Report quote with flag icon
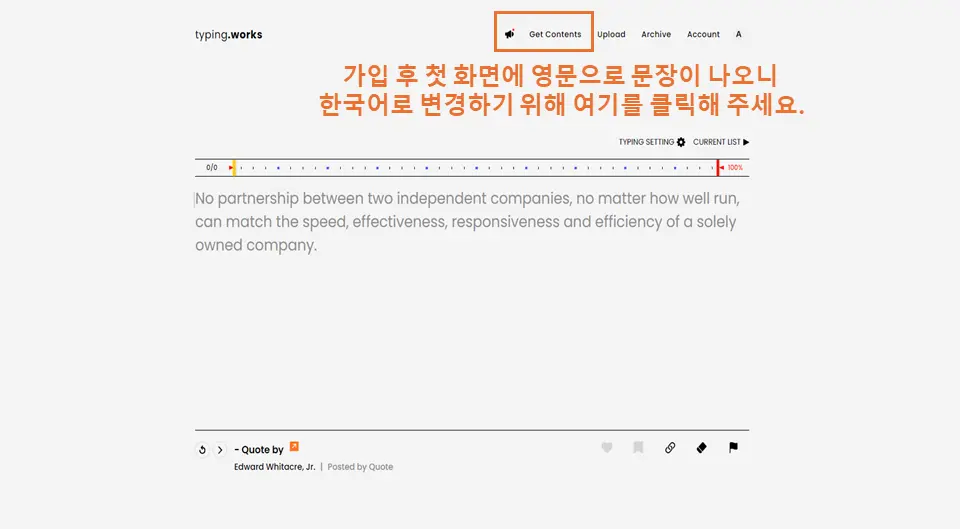The image size is (960, 529). tap(733, 448)
